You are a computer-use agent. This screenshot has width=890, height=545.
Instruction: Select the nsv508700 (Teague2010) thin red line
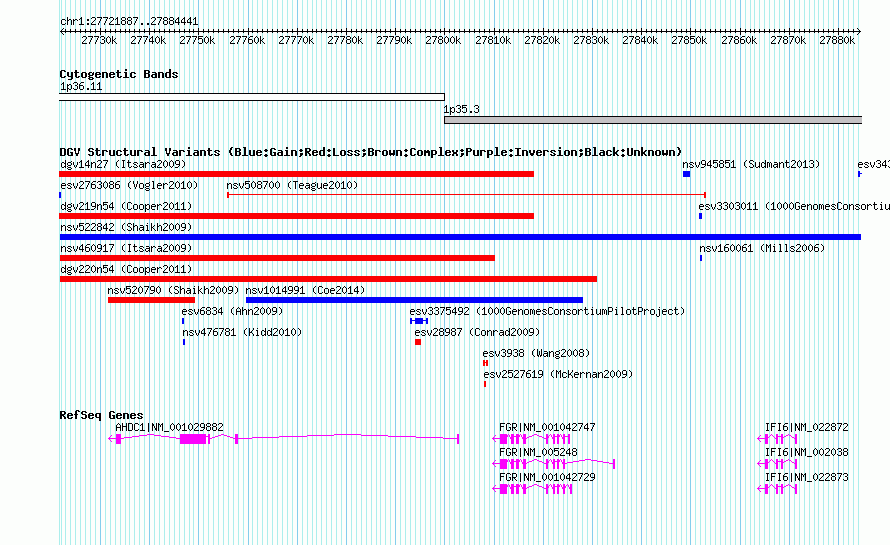click(x=466, y=195)
